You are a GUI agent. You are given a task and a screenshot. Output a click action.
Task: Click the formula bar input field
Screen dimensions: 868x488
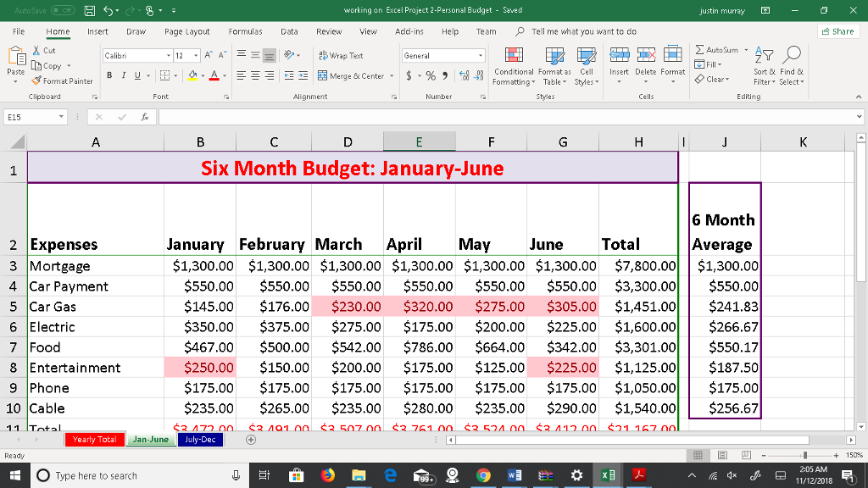click(x=507, y=117)
